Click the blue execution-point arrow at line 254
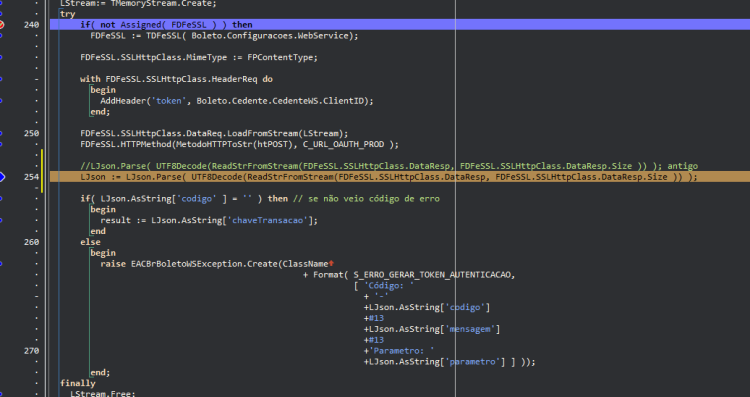Screen dimensions: 750x397 point(2,177)
